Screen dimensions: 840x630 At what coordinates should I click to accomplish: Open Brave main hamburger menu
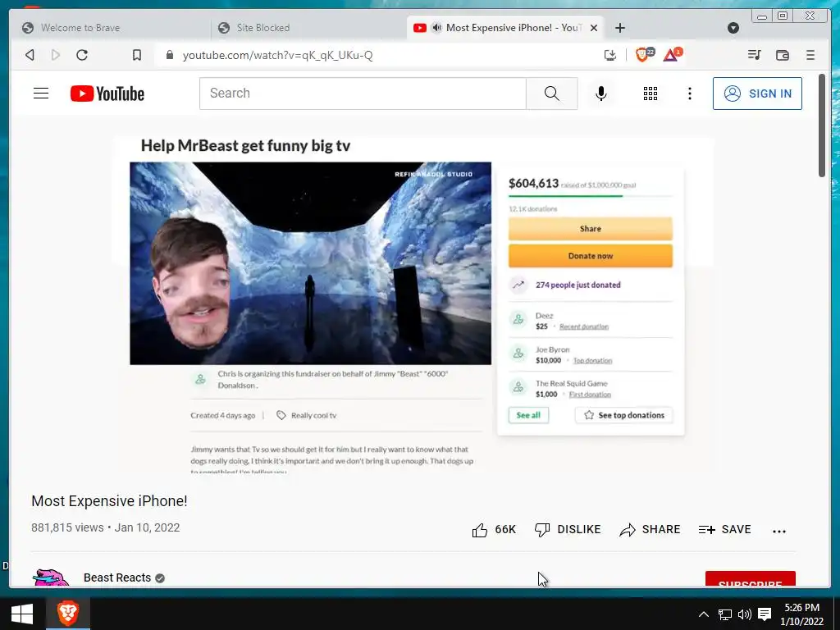(810, 55)
